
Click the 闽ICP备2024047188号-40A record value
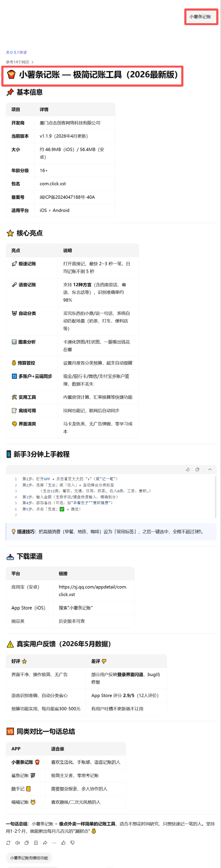[x=67, y=197]
